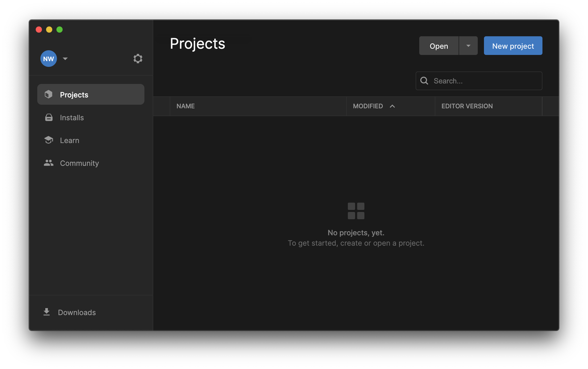
Task: Click the Community people icon
Action: click(49, 163)
